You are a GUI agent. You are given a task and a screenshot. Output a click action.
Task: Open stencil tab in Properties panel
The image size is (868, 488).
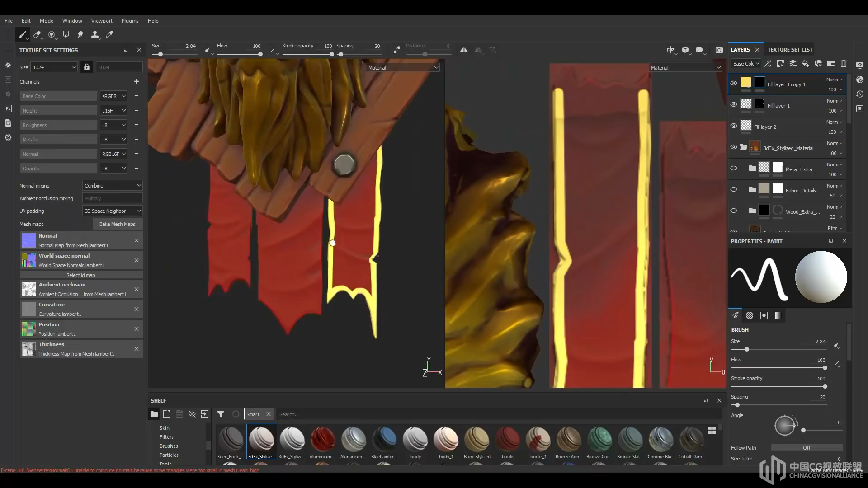[x=764, y=315]
